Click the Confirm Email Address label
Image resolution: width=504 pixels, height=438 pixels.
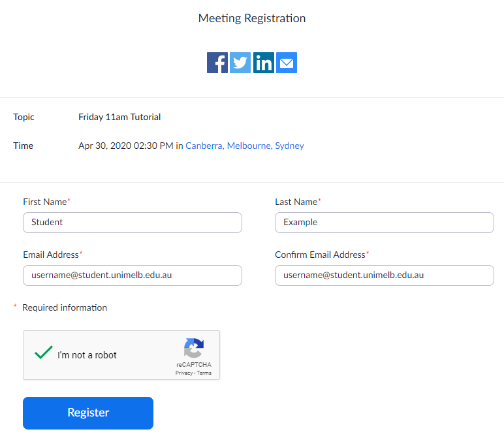click(x=320, y=255)
